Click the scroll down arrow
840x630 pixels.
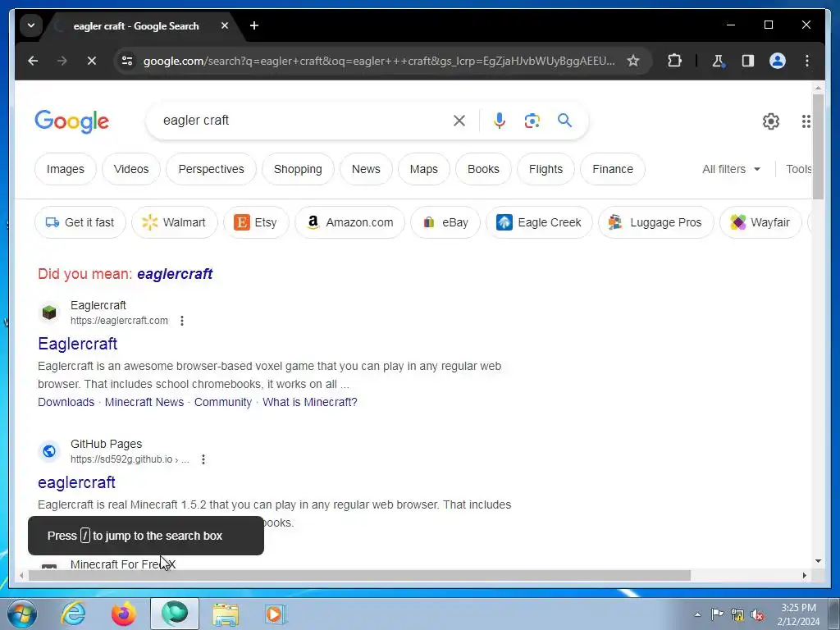(818, 561)
